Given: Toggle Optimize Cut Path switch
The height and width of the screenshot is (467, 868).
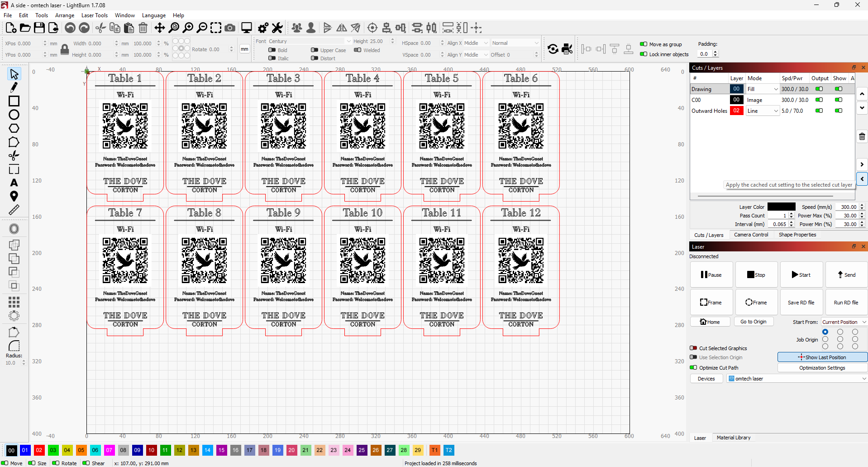Looking at the screenshot, I should coord(693,368).
